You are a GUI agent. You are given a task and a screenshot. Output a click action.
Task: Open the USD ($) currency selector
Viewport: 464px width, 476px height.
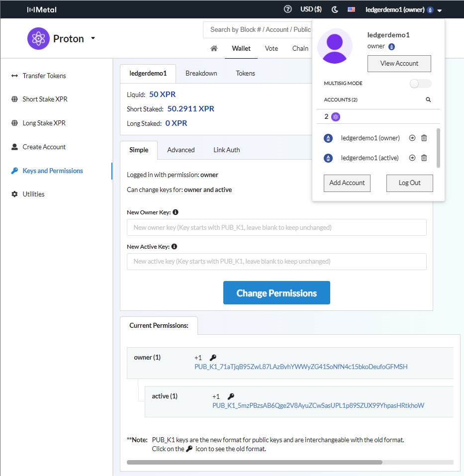point(311,9)
